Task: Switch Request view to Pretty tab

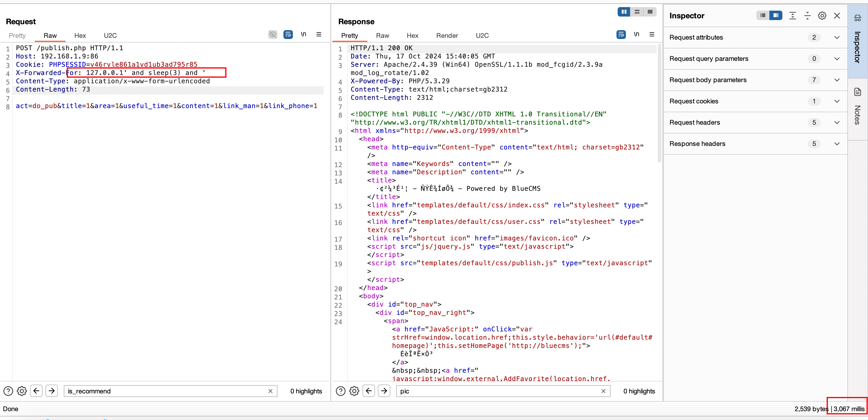Action: pos(17,35)
